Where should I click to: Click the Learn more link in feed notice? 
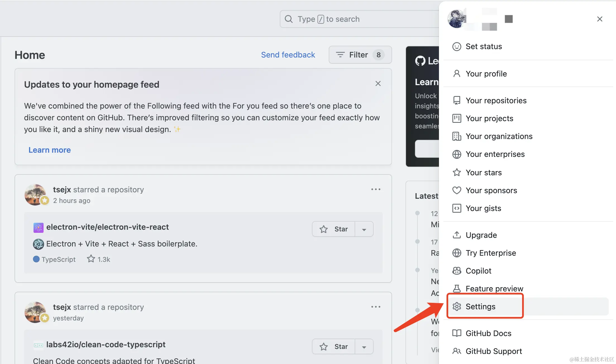(x=50, y=150)
